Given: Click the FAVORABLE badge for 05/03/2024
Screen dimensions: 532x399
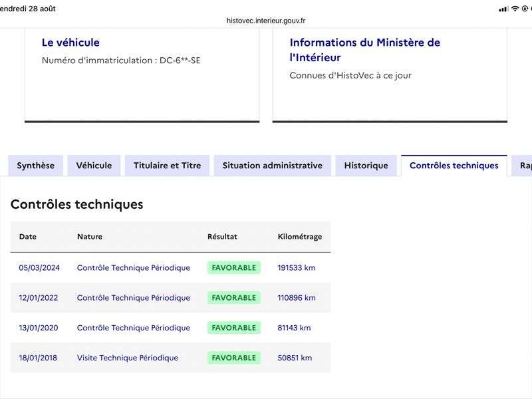Looking at the screenshot, I should point(234,268).
